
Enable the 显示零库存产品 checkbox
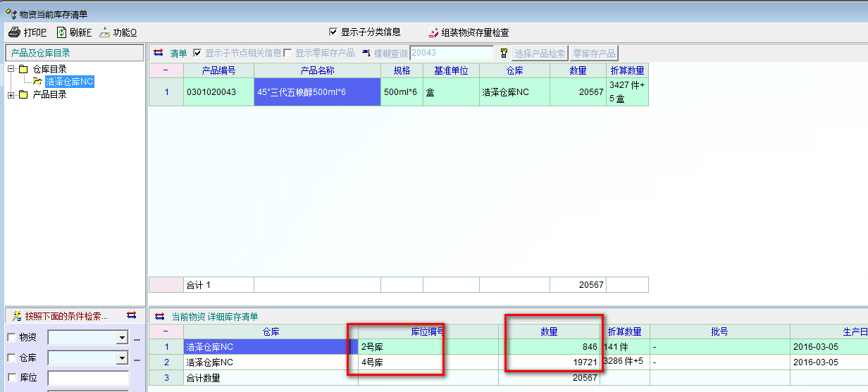[287, 53]
